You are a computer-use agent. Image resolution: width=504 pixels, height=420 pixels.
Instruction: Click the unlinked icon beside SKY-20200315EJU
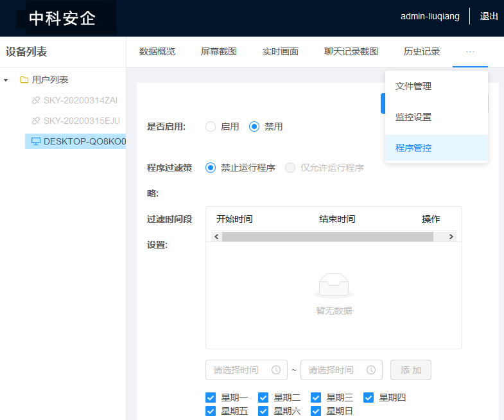coord(36,121)
